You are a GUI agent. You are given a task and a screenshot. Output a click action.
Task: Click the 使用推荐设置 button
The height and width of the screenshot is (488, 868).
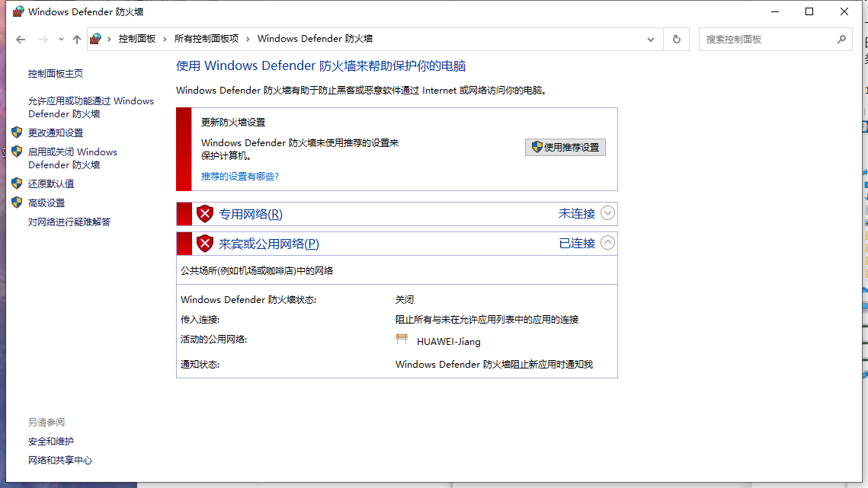pyautogui.click(x=565, y=147)
